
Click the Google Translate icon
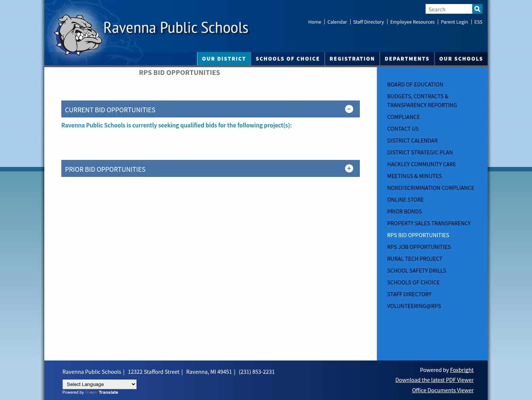(x=91, y=392)
